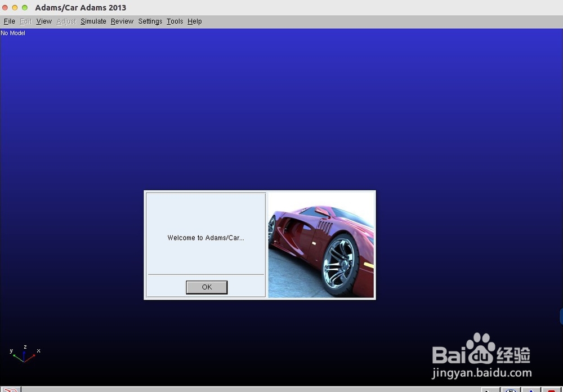Open the Help menu

click(195, 21)
